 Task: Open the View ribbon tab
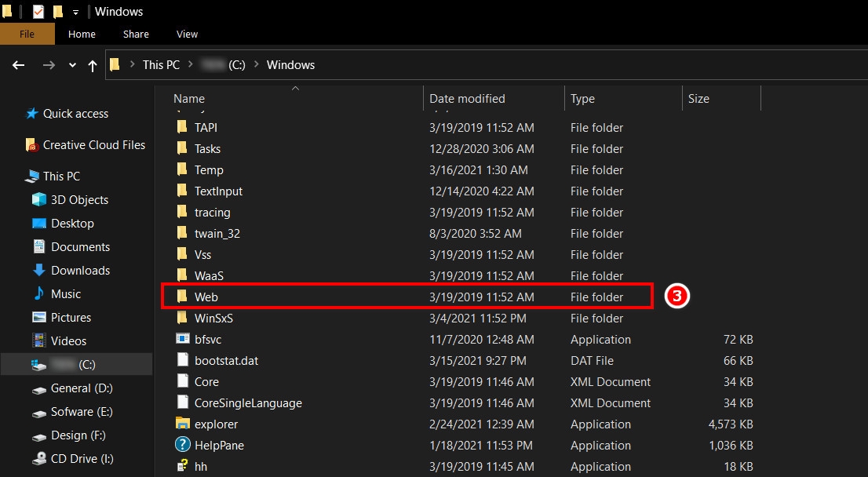pyautogui.click(x=187, y=34)
